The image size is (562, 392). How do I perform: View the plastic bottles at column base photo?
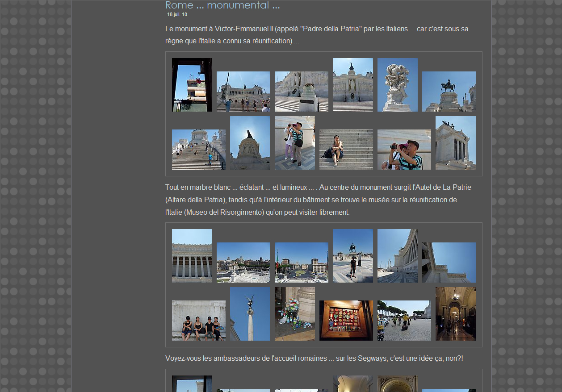(x=295, y=314)
